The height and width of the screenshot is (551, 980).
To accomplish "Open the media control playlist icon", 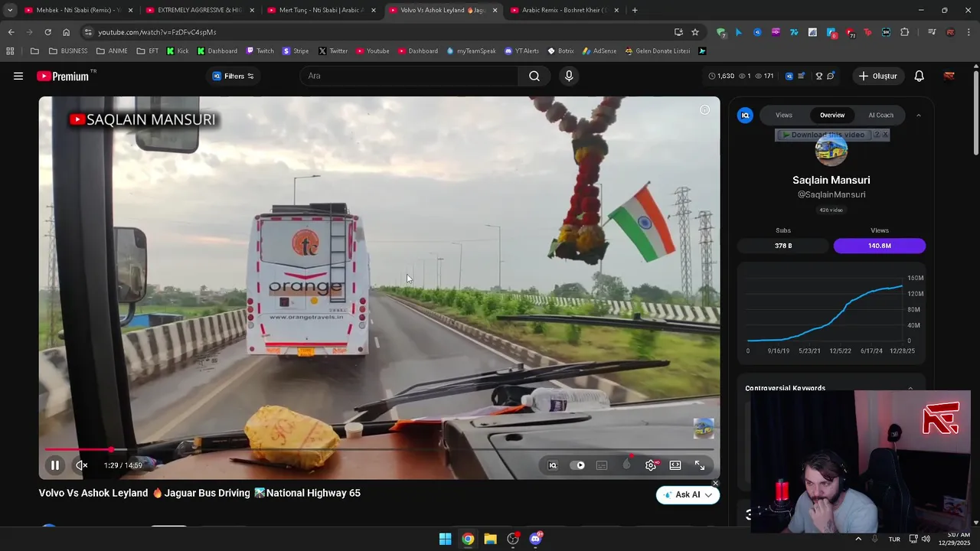I will 932,32.
